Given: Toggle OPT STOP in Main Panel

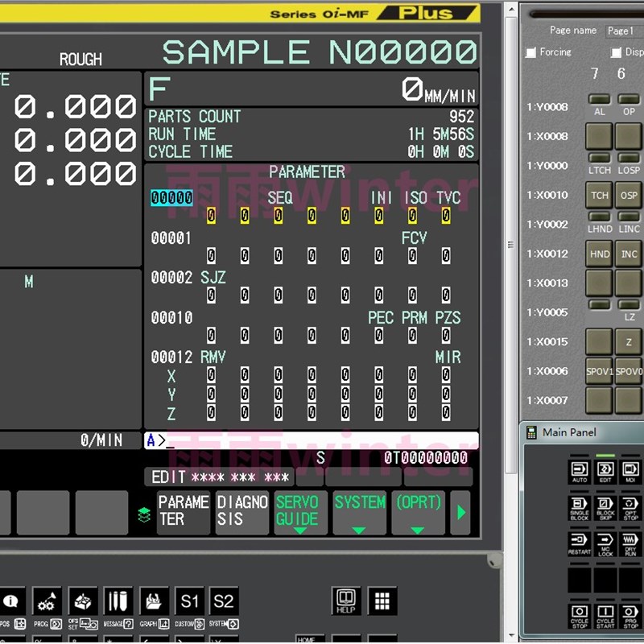Looking at the screenshot, I should 630,508.
